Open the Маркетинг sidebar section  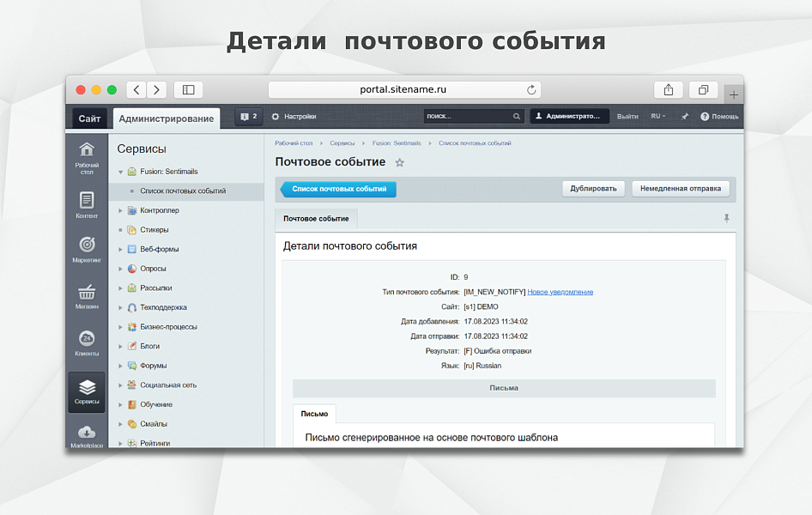click(87, 245)
